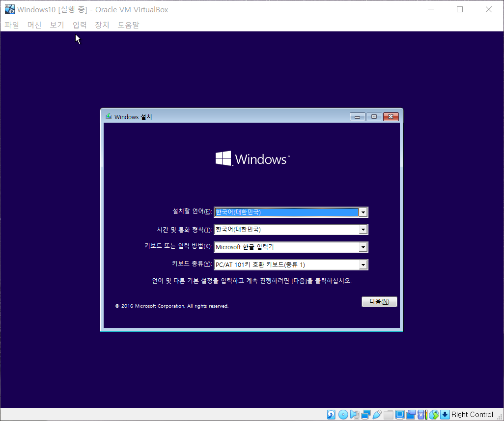The width and height of the screenshot is (504, 421).
Task: Expand the 키보드 종류 dropdown arrow
Action: click(x=363, y=264)
